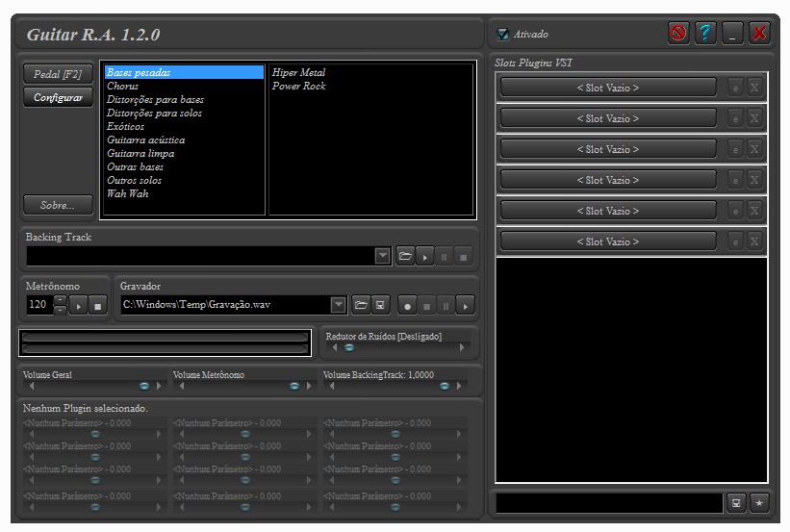The width and height of the screenshot is (790, 532).
Task: Click right arrow of Volume Geral slider
Action: pos(159,386)
